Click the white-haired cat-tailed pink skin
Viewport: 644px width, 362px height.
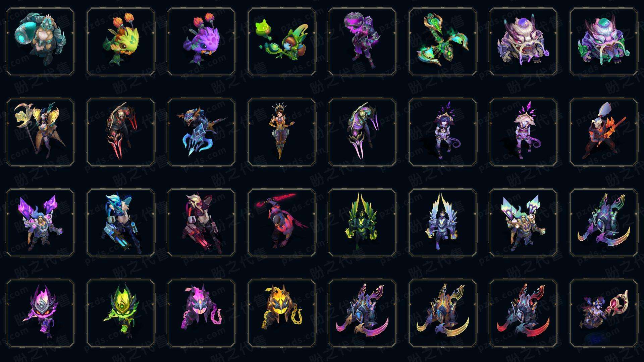[x=523, y=132]
